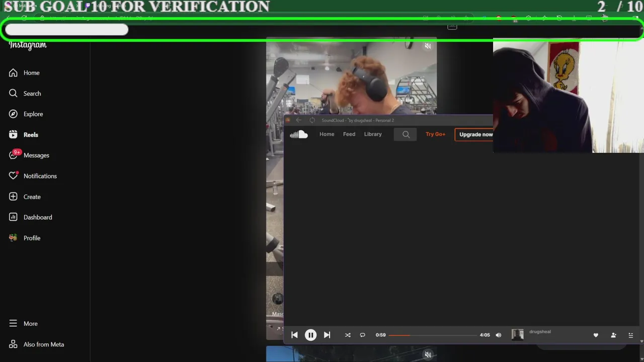Skip to the previous SoundCloud track
The height and width of the screenshot is (362, 644).
294,335
